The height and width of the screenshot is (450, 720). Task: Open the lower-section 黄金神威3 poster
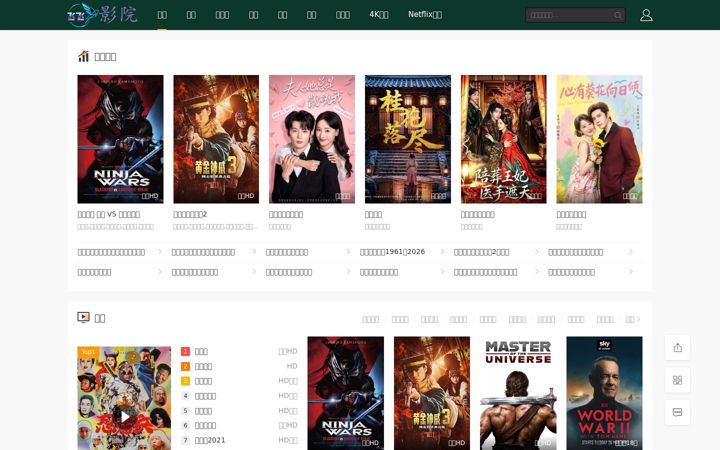pos(432,394)
